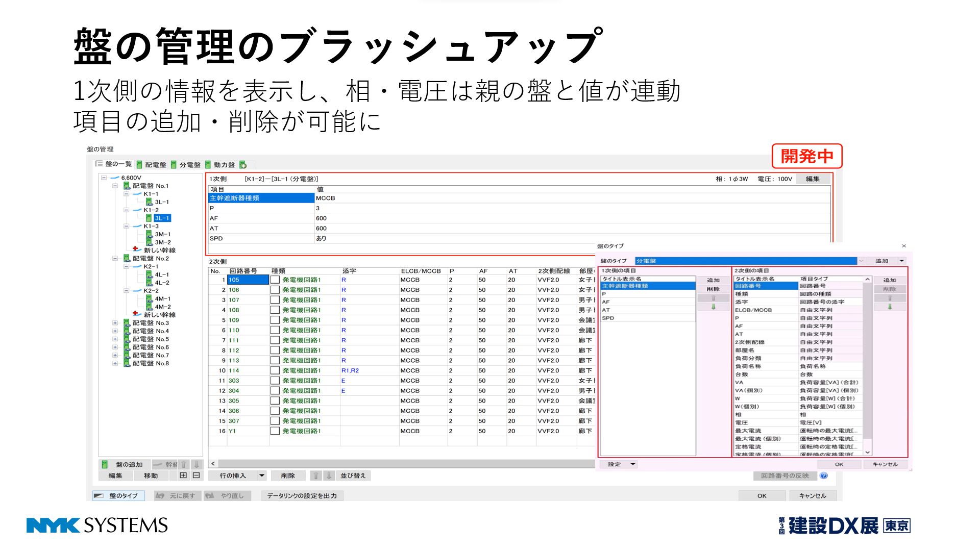Click the 編集 button in 1次側 header
Viewport: 980px width, 551px height.
813,179
